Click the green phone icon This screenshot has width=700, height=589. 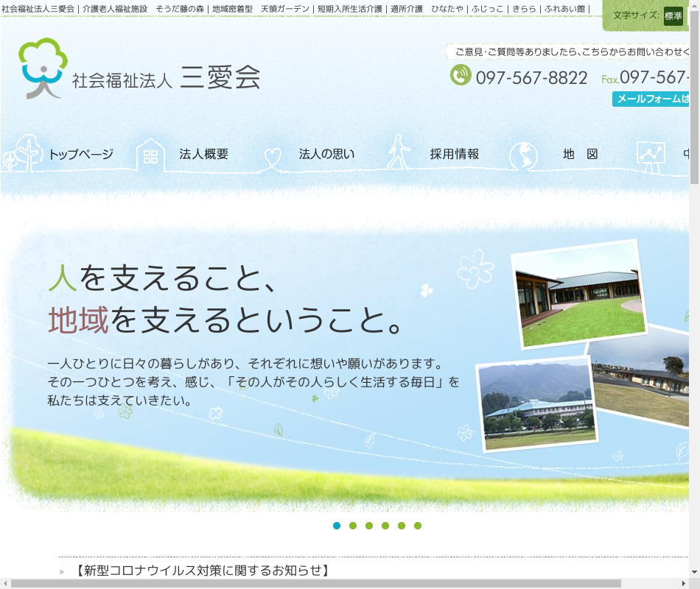(x=461, y=75)
